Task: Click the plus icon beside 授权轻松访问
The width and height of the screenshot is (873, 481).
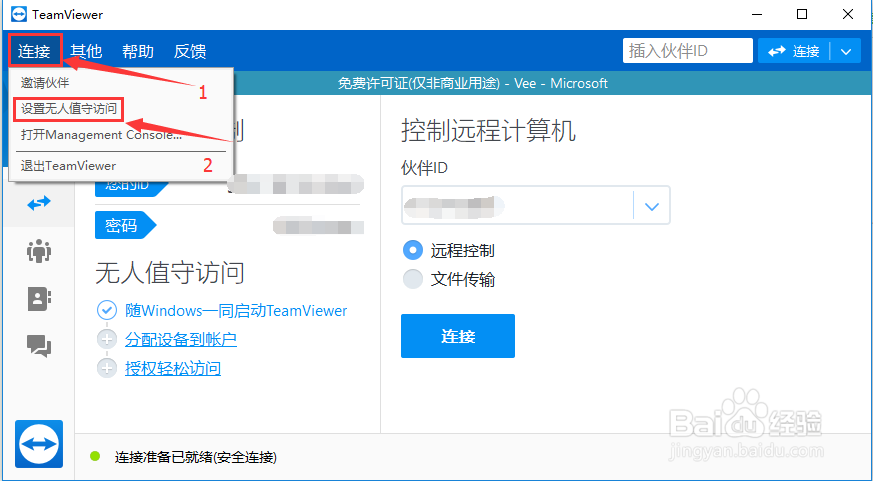Action: pos(107,368)
